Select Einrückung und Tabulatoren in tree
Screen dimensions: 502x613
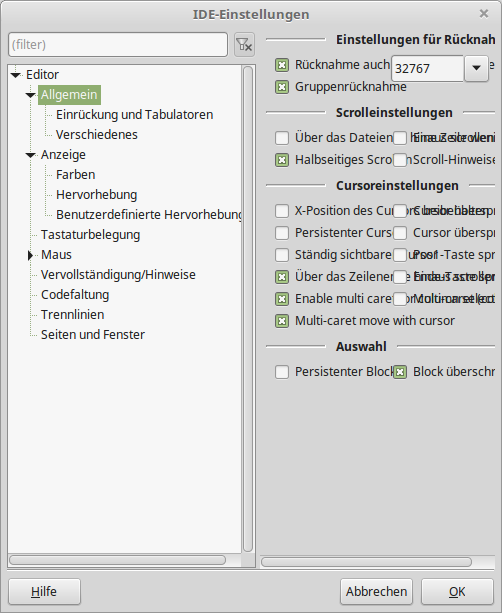pos(134,115)
